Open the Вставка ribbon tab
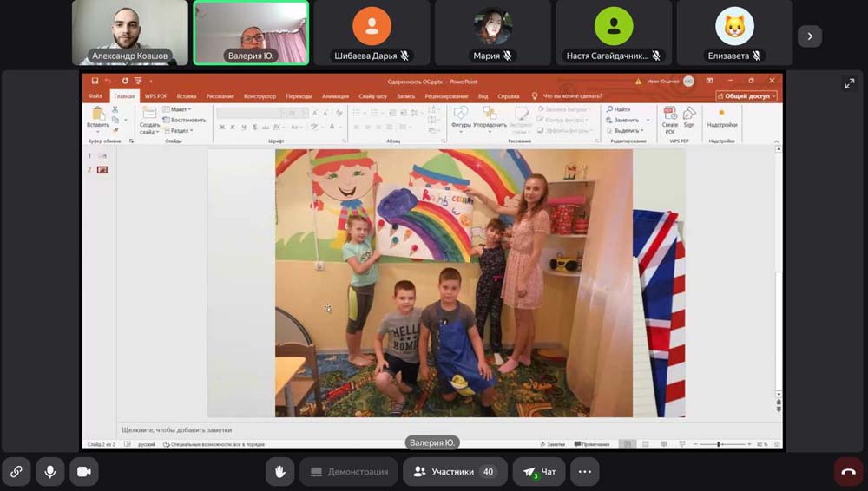Screen dimensions: 868x491 (187, 96)
